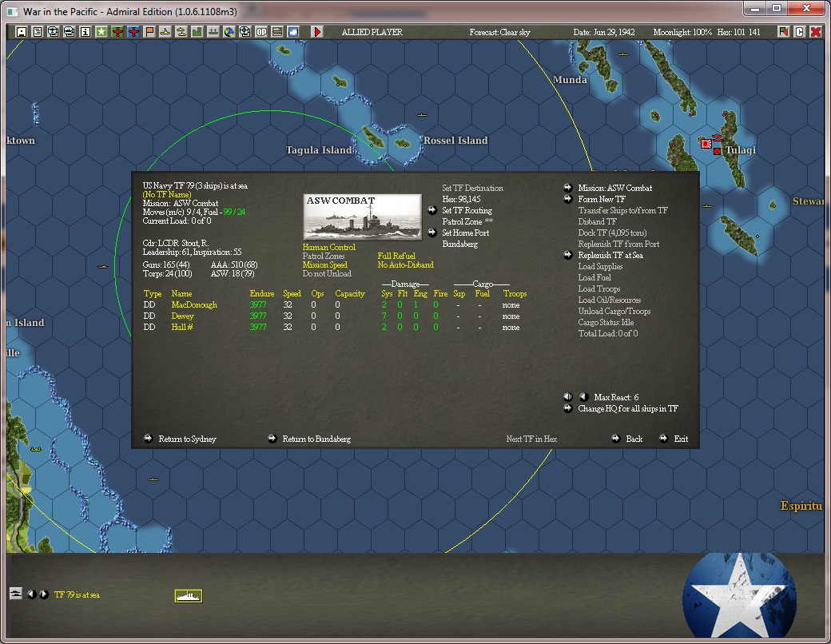This screenshot has height=644, width=831.
Task: Click the ASW Combat ship picture
Action: pos(363,217)
